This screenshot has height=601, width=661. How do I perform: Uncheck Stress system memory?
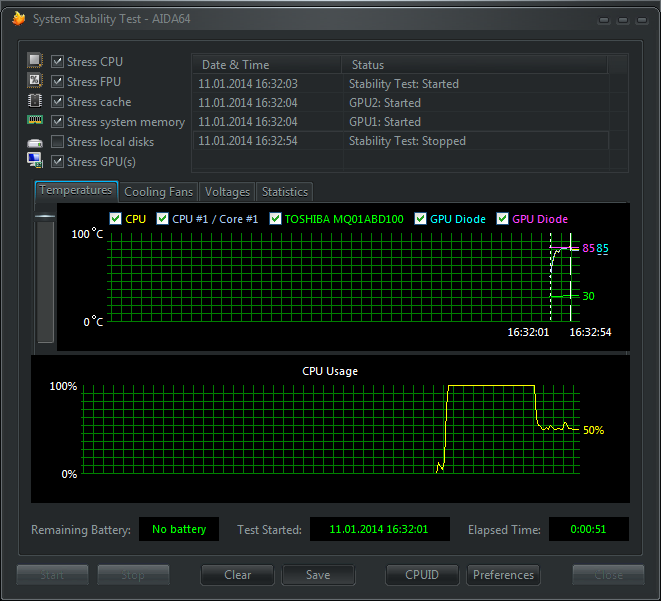(58, 122)
